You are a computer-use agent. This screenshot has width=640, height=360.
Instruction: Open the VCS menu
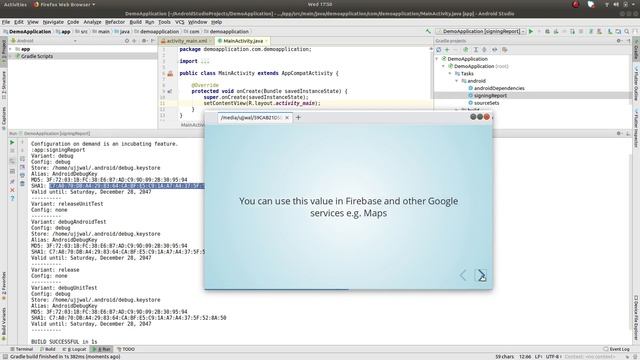pos(180,22)
